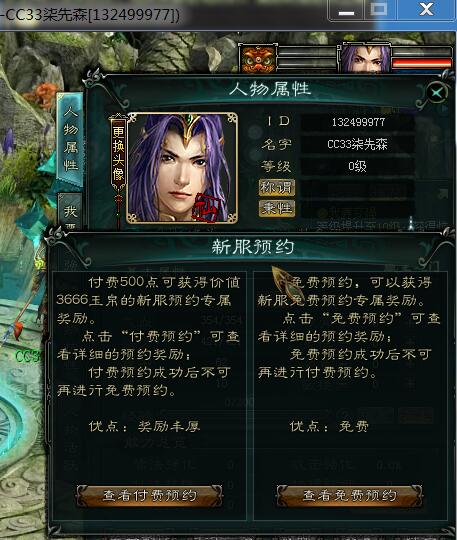
Task: Click the red 仙 seal on the portrait
Action: point(207,207)
